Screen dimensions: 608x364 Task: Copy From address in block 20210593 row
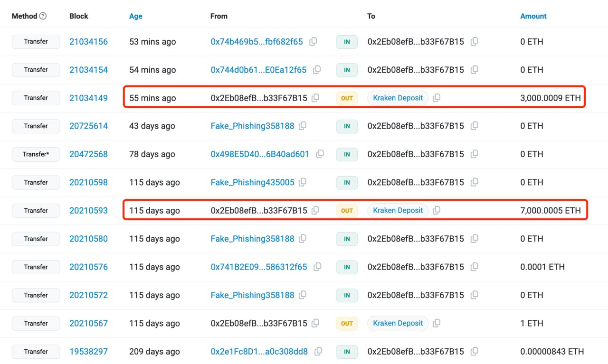click(315, 211)
